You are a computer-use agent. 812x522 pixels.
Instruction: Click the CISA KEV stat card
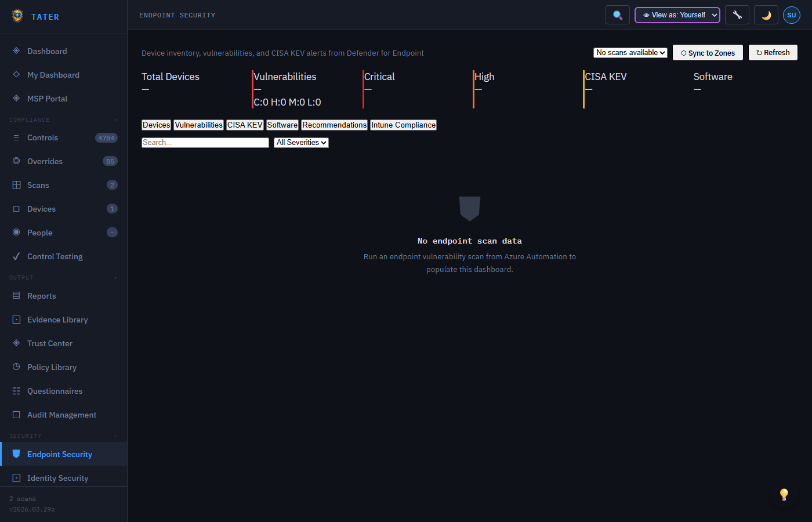[x=635, y=89]
